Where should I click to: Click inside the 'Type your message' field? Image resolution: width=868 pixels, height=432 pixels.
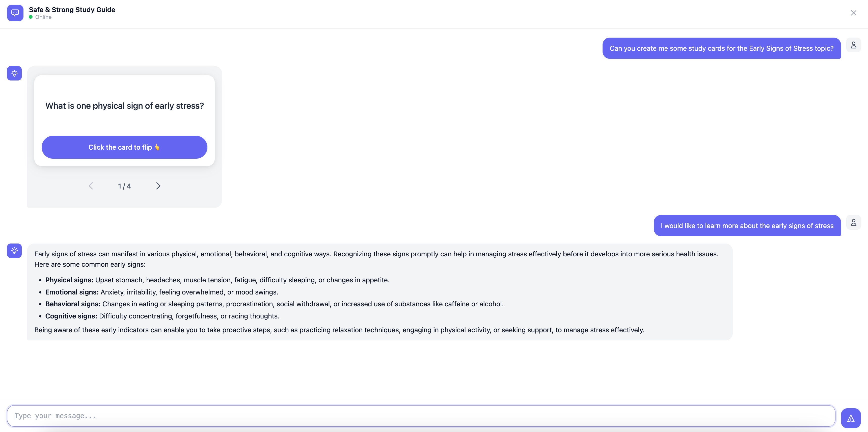(421, 416)
